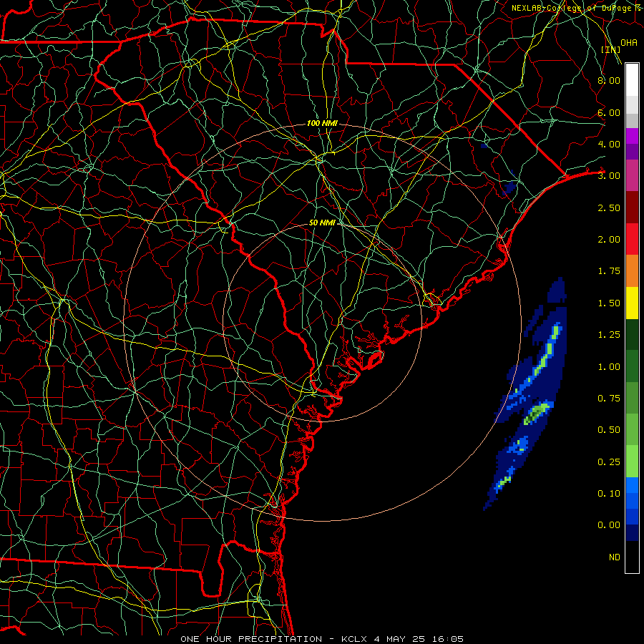This screenshot has height=644, width=644.
Task: Click the 0.50 legend value
Action: tap(609, 430)
